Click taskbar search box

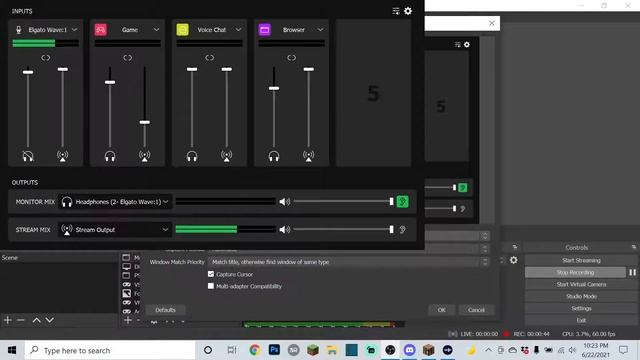(x=110, y=350)
